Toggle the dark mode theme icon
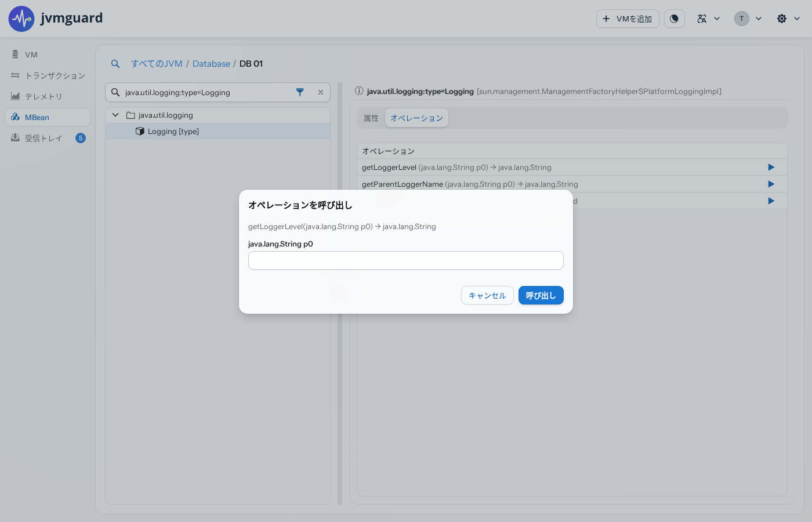The width and height of the screenshot is (812, 522). pos(674,19)
